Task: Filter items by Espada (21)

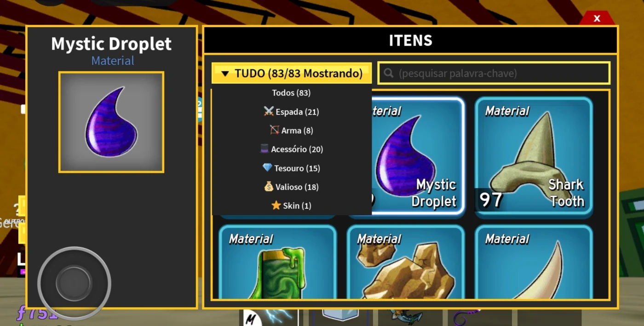Action: [x=291, y=112]
